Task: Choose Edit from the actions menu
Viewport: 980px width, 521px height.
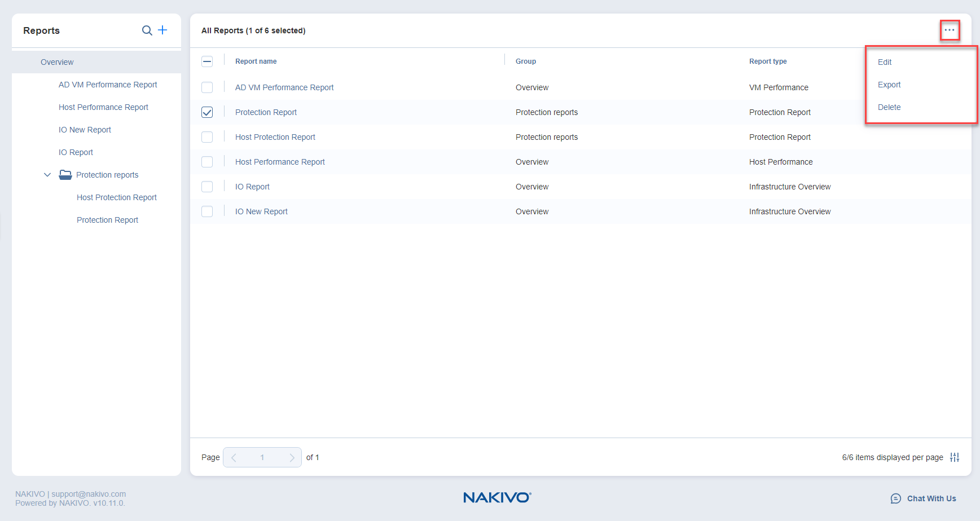Action: click(x=884, y=62)
